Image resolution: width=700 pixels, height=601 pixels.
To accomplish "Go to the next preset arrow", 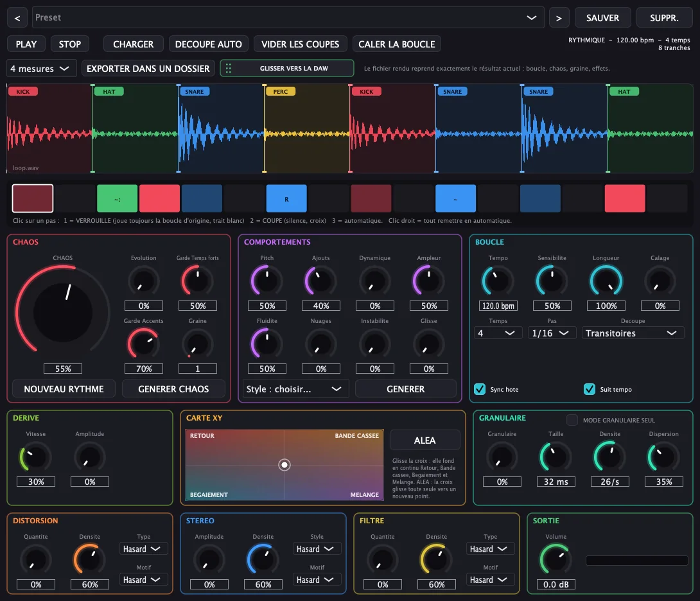I will (x=559, y=18).
